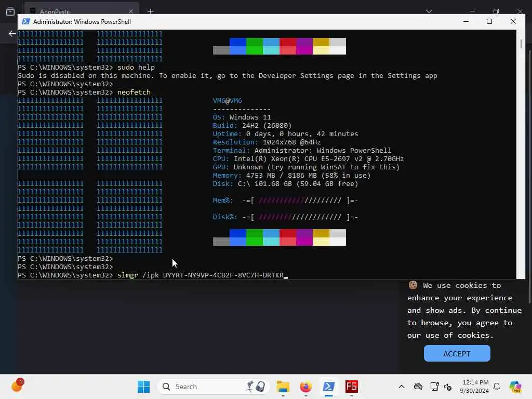Click the PowerShell vertical scrollbar thumb
The height and width of the screenshot is (399, 532).
[521, 44]
